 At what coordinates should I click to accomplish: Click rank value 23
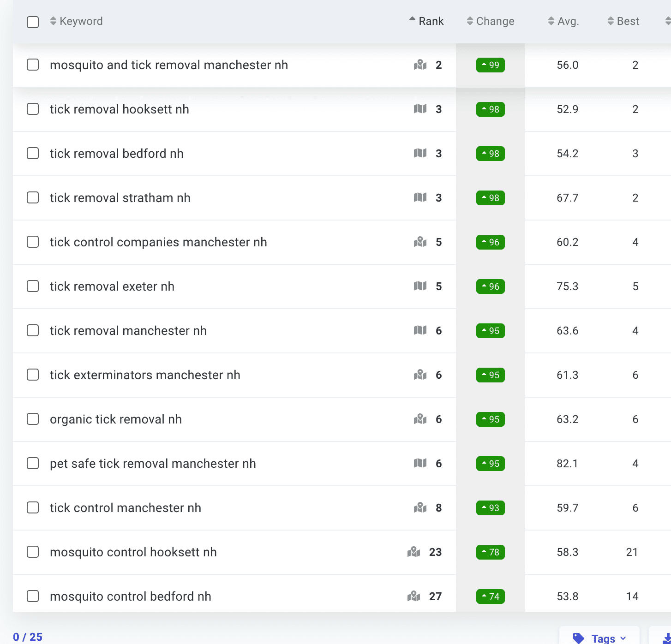click(435, 552)
